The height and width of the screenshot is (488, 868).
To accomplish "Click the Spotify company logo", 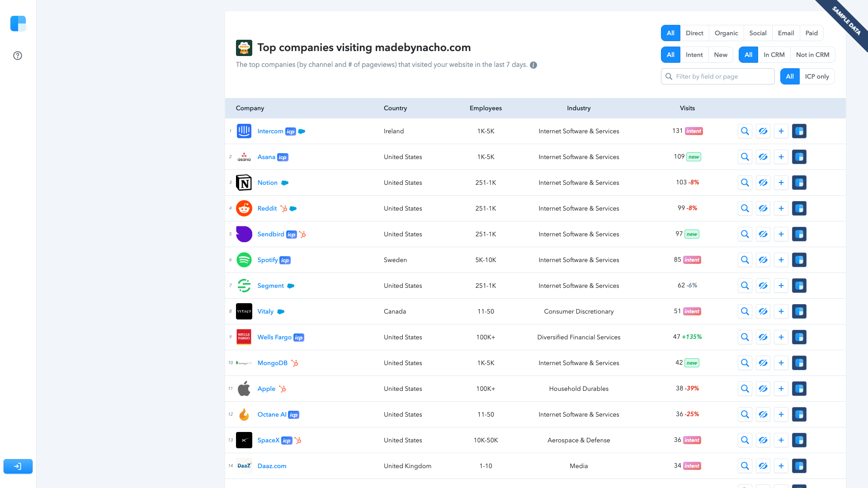I will 244,260.
